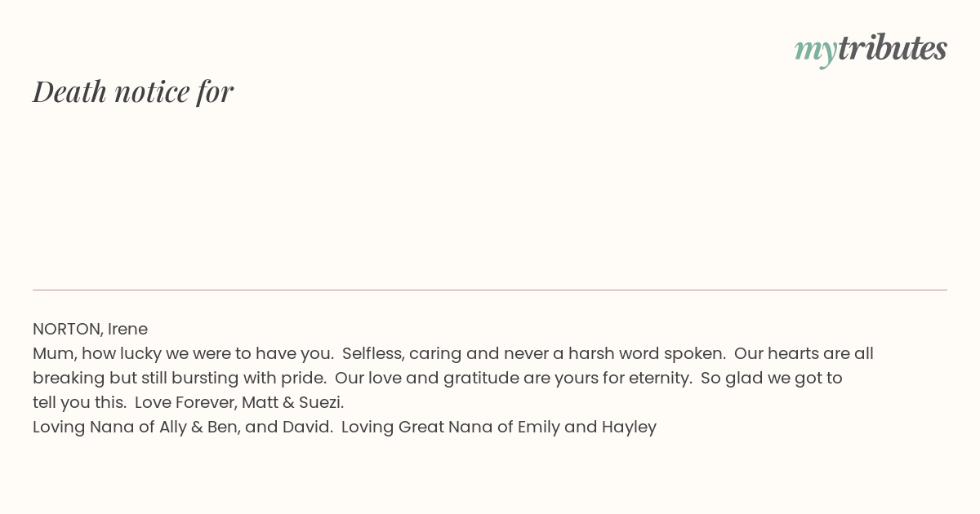Click the names "Emily and Hayley"
Screen dimensions: 980x514
point(587,428)
